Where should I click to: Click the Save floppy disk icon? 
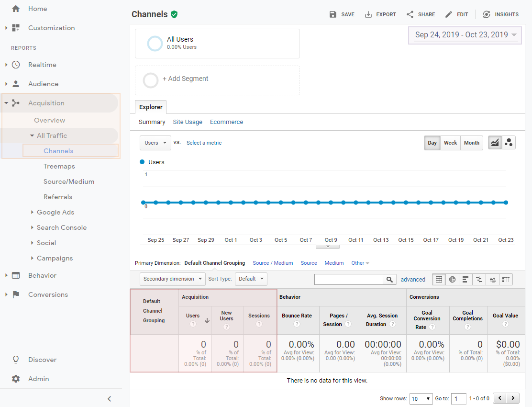333,14
